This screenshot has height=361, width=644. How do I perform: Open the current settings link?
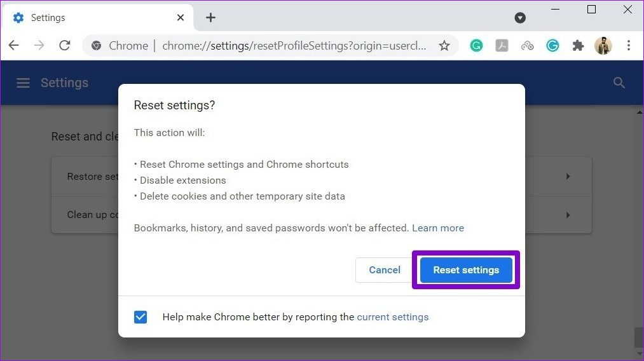(393, 317)
